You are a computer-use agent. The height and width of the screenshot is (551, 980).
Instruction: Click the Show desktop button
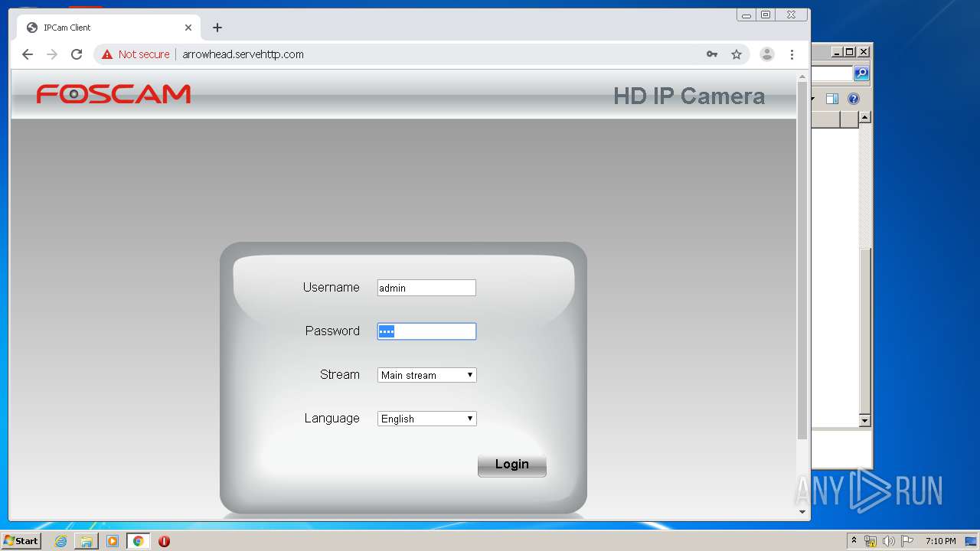(x=971, y=541)
